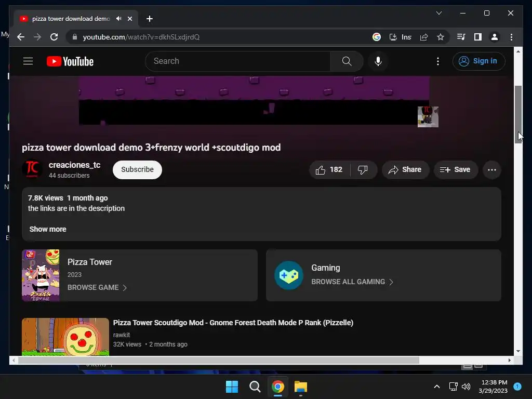
Task: Click Subscribe to creaciones_tc
Action: tap(137, 170)
